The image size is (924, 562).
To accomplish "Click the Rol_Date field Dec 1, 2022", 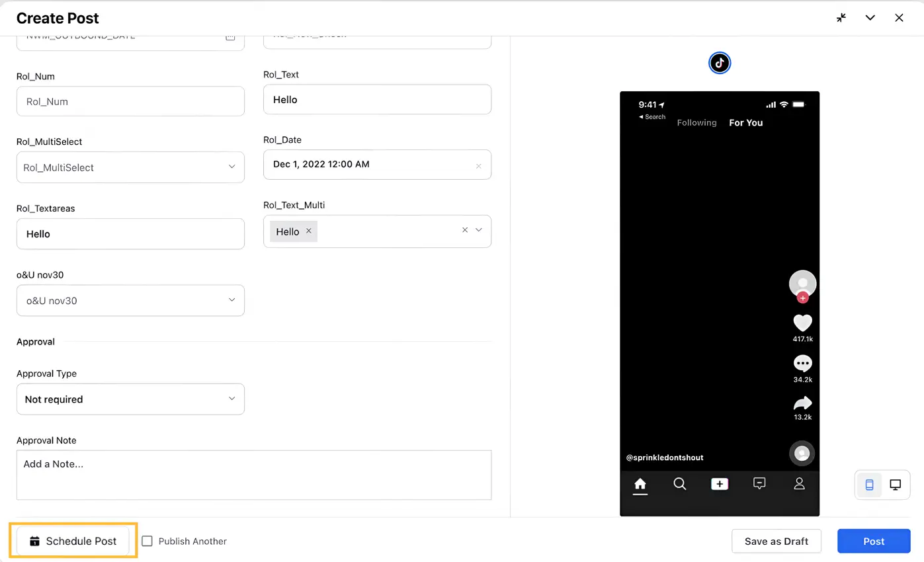I will point(377,164).
